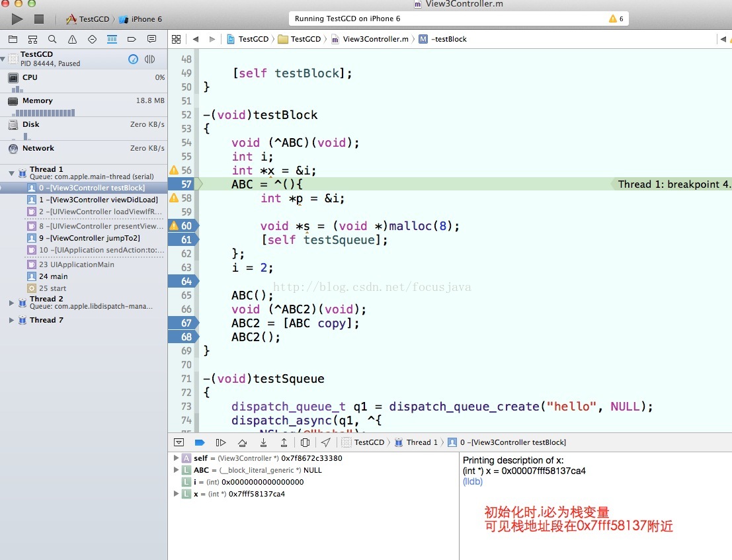
Task: Expand Thread 7 disclosure triangle
Action: [x=12, y=320]
